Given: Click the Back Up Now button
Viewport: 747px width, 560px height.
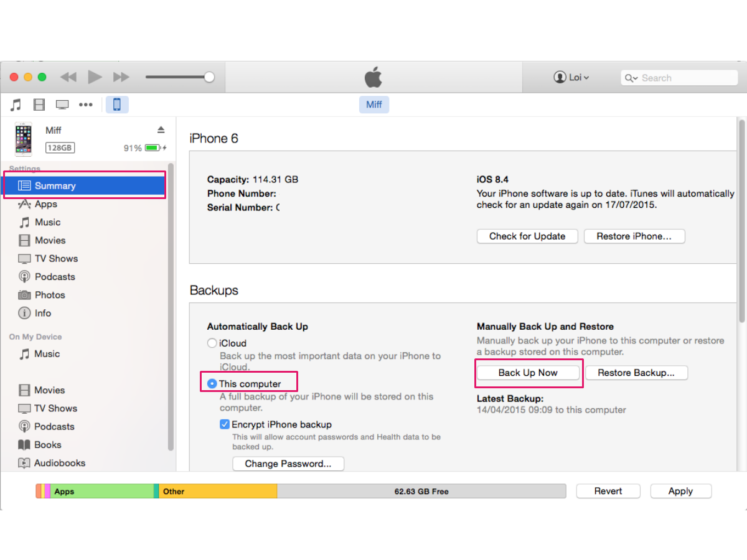Looking at the screenshot, I should coord(528,373).
